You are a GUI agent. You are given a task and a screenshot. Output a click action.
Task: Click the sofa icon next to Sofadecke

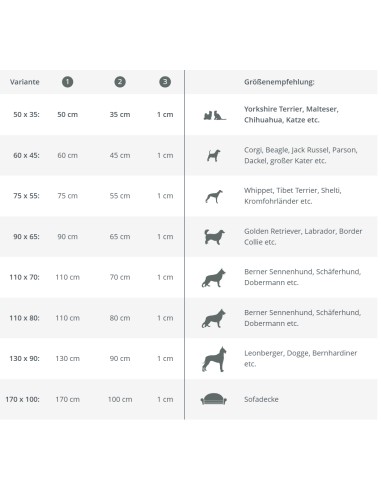[214, 399]
